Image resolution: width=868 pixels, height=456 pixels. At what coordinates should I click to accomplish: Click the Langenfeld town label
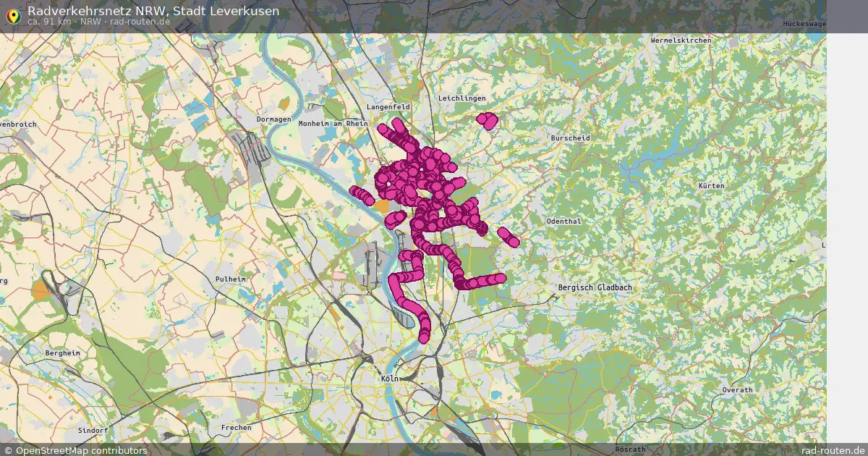point(388,106)
